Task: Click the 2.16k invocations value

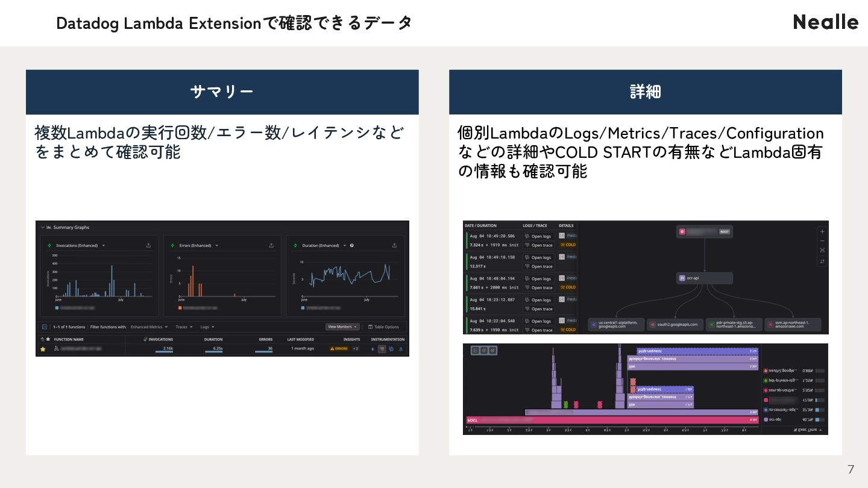Action: pyautogui.click(x=168, y=348)
